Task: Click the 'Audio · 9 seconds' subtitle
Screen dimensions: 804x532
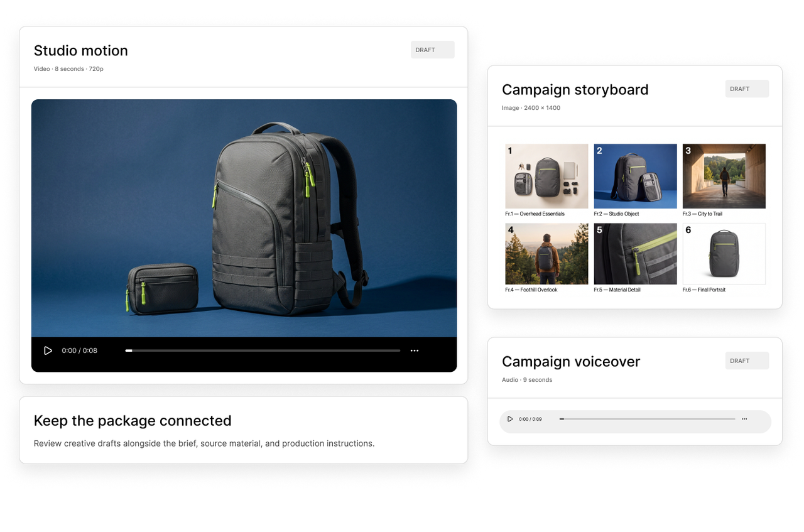Action: click(x=527, y=380)
